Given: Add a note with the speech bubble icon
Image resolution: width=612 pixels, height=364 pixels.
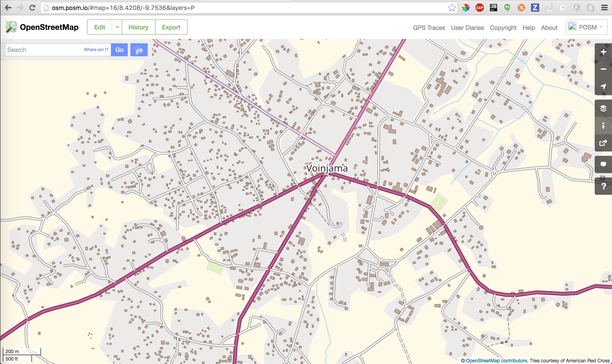Looking at the screenshot, I should pos(603,164).
